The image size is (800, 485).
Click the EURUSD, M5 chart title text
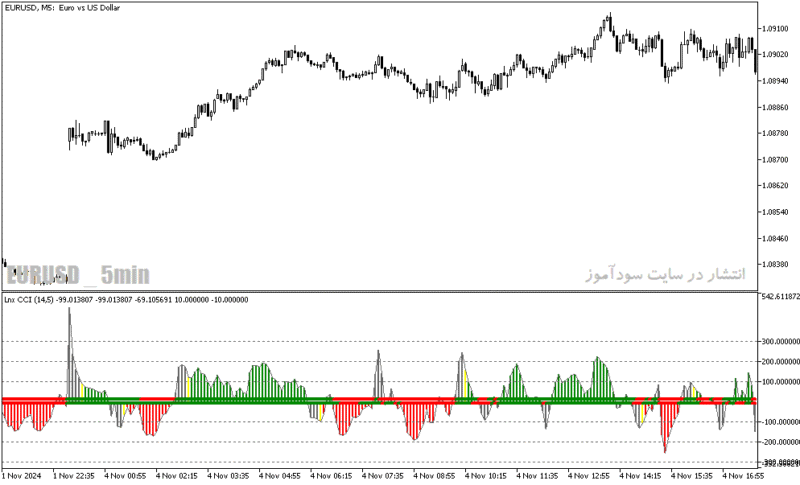[62, 8]
